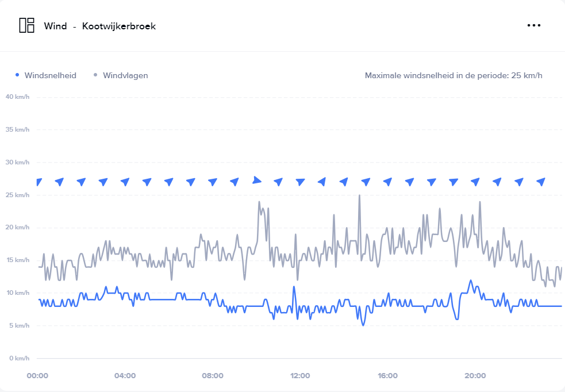Viewport: 565px width, 392px height.
Task: Click the blue Windsnelheid legend dot
Action: click(17, 75)
